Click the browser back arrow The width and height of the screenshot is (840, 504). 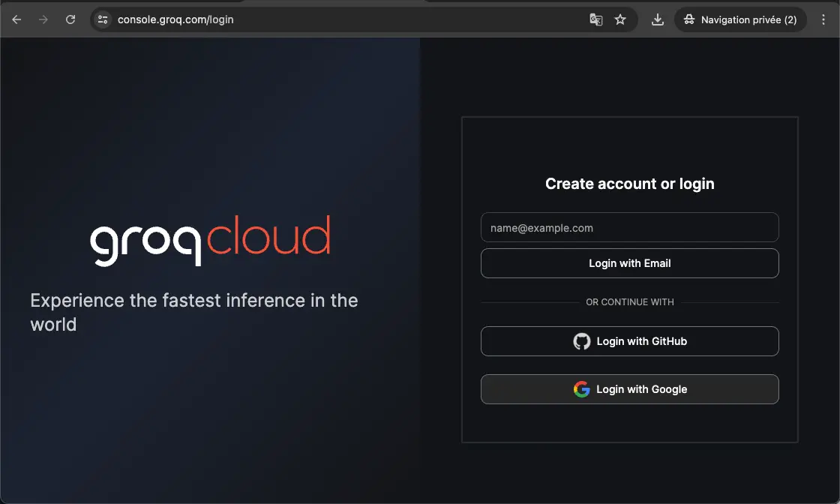coord(16,20)
